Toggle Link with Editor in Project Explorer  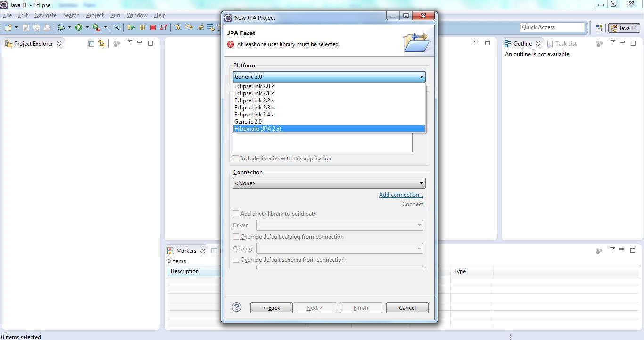(x=101, y=43)
